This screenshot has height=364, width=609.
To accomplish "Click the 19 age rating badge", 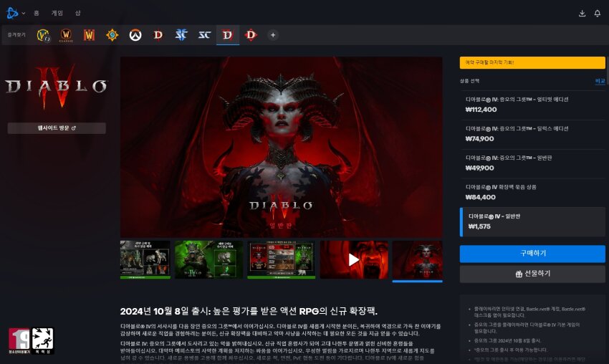I will click(19, 340).
